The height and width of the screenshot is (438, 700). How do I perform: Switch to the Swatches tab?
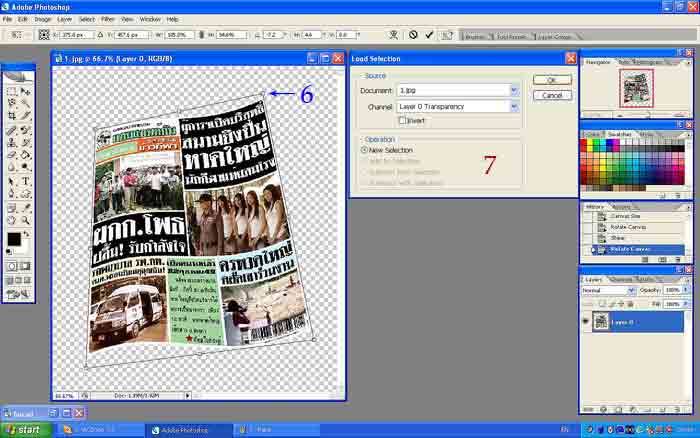[620, 133]
